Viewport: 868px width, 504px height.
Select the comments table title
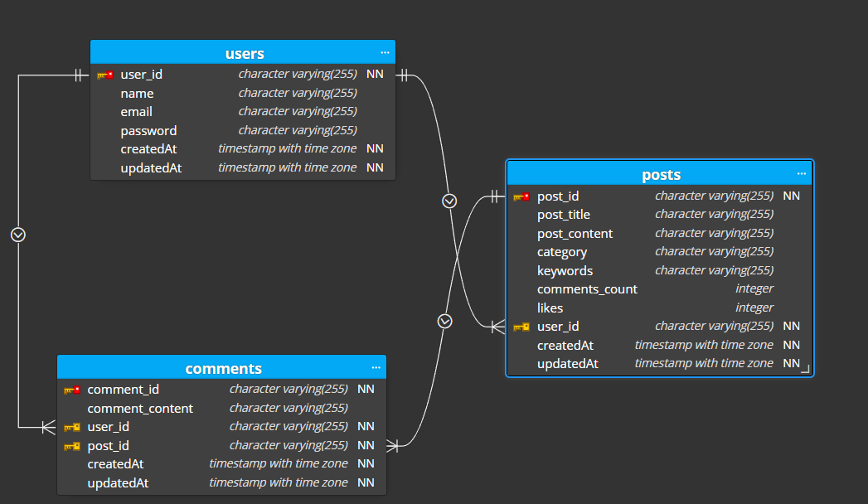pos(223,367)
